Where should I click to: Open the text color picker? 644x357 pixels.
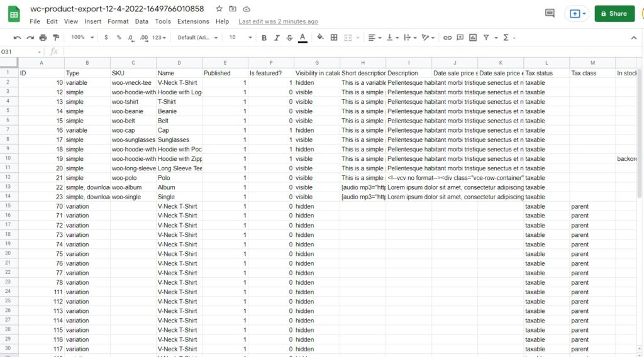point(303,38)
